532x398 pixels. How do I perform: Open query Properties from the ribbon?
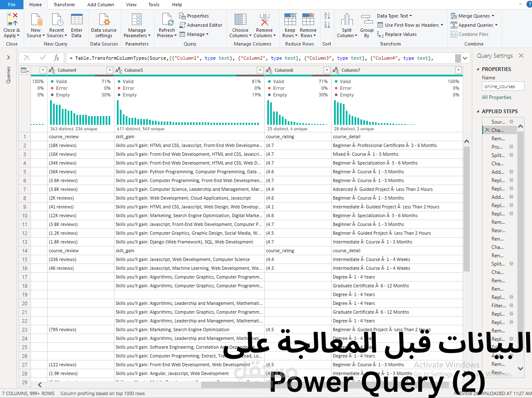pyautogui.click(x=194, y=16)
